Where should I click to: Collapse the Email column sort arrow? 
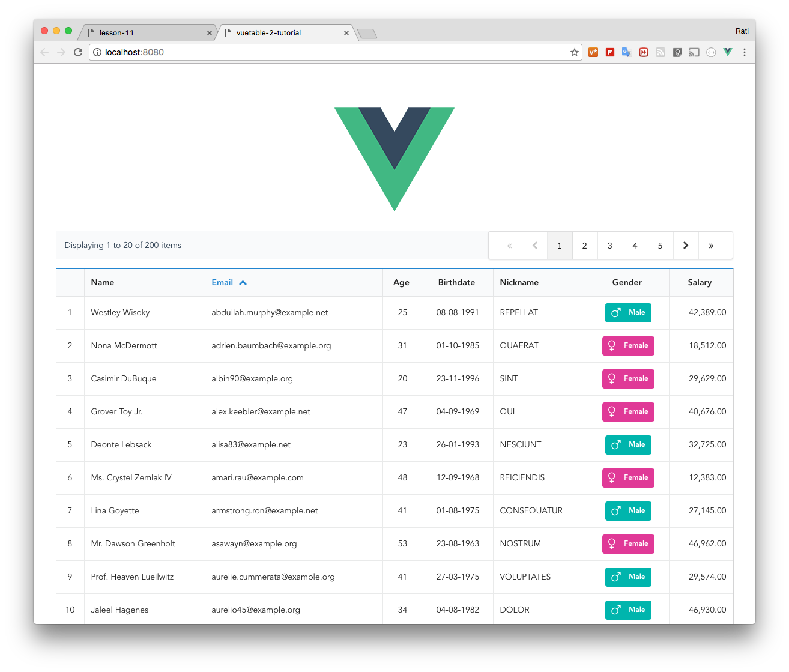coord(243,282)
